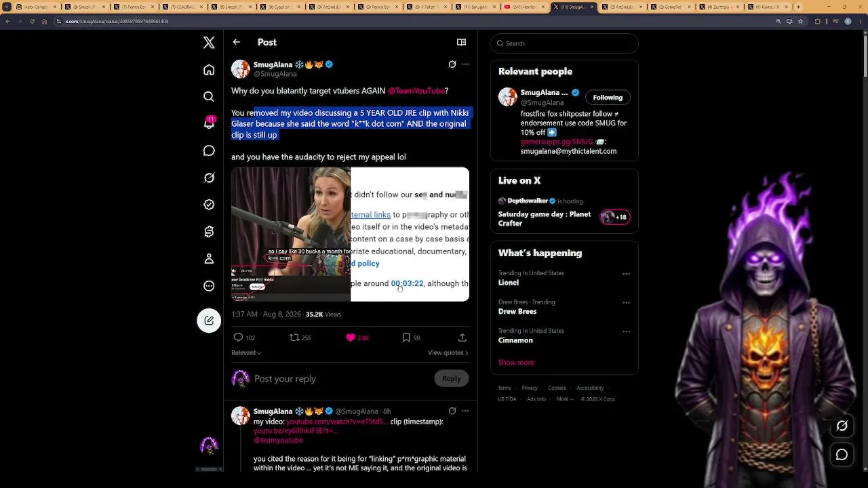This screenshot has height=488, width=868.
Task: Open the floating chat button at bottom right
Action: [842, 455]
